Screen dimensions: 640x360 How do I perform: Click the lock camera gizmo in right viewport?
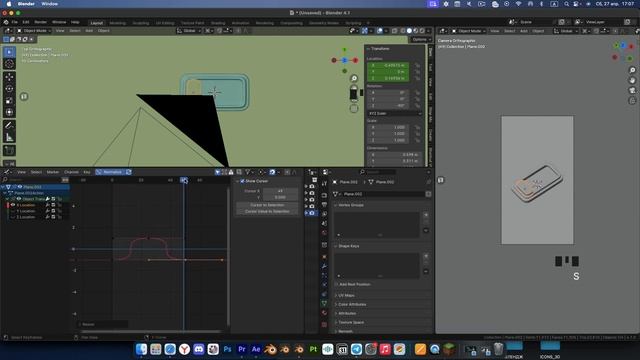(x=632, y=100)
